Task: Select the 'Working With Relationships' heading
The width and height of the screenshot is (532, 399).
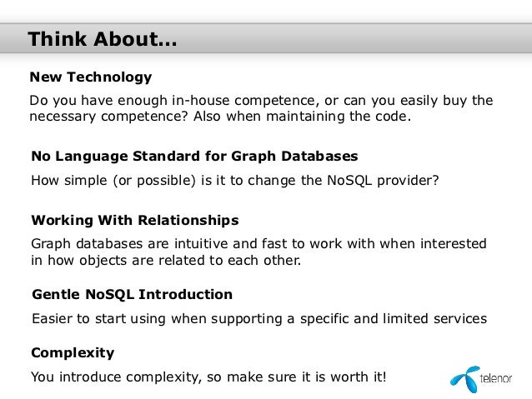Action: coord(135,221)
